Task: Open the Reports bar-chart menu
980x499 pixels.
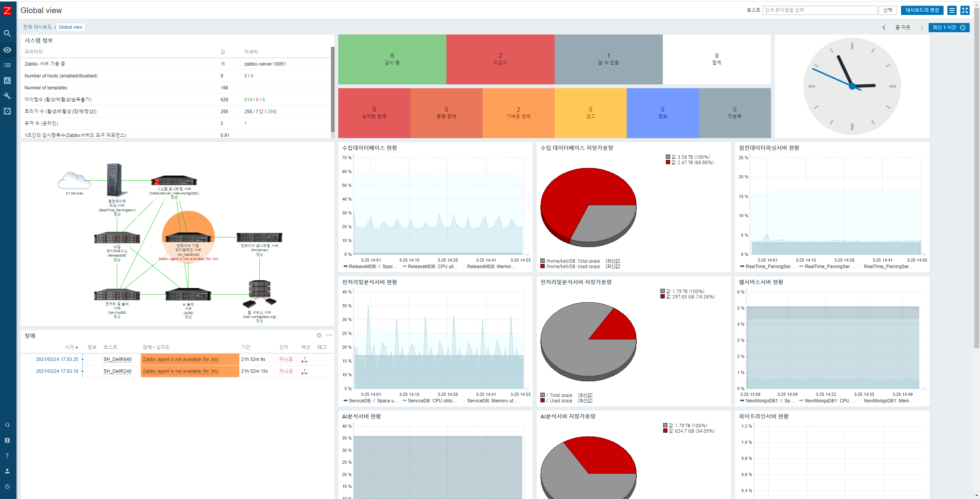Action: click(7, 81)
